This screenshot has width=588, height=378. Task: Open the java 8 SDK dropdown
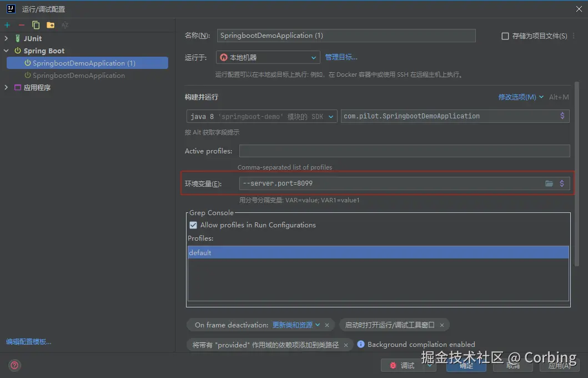click(262, 116)
